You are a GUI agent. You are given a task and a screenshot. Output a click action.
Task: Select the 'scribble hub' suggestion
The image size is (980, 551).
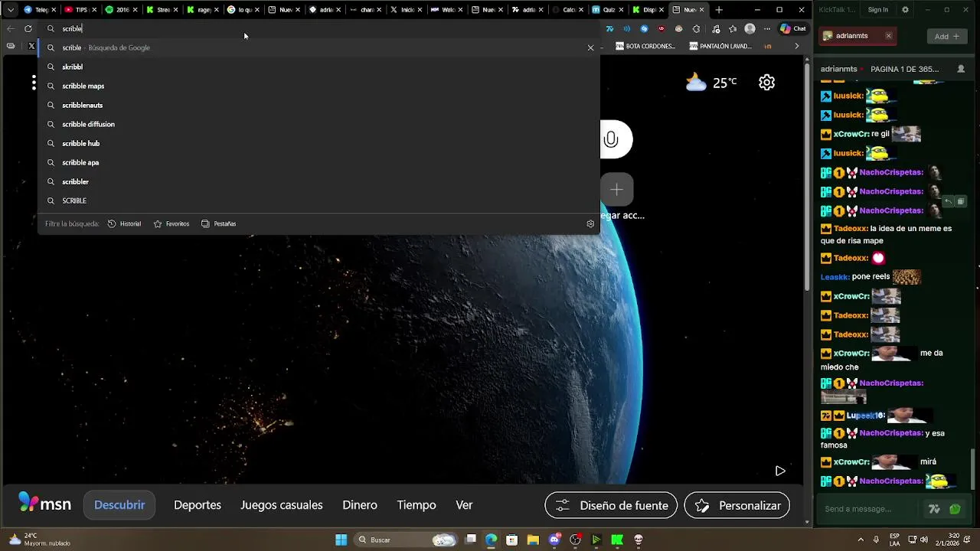[x=318, y=143]
